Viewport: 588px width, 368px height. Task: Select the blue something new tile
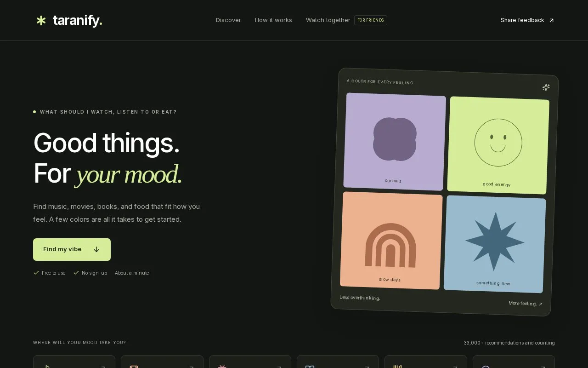point(495,244)
